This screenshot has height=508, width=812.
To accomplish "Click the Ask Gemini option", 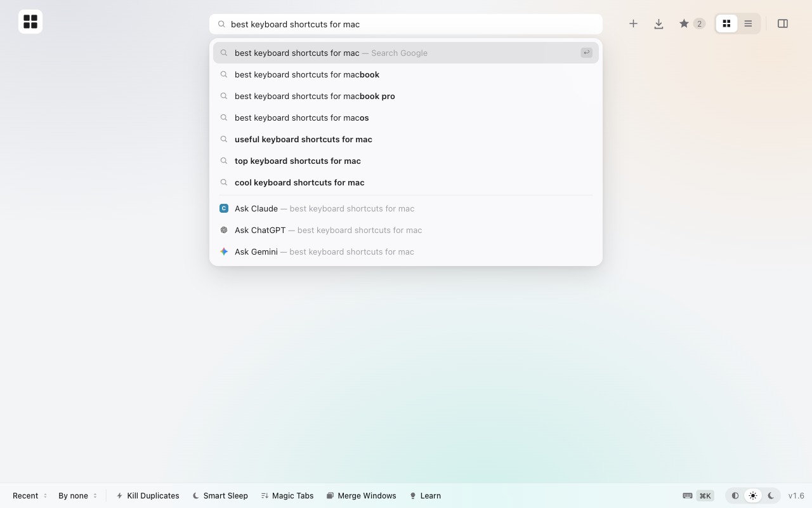I will pyautogui.click(x=406, y=251).
